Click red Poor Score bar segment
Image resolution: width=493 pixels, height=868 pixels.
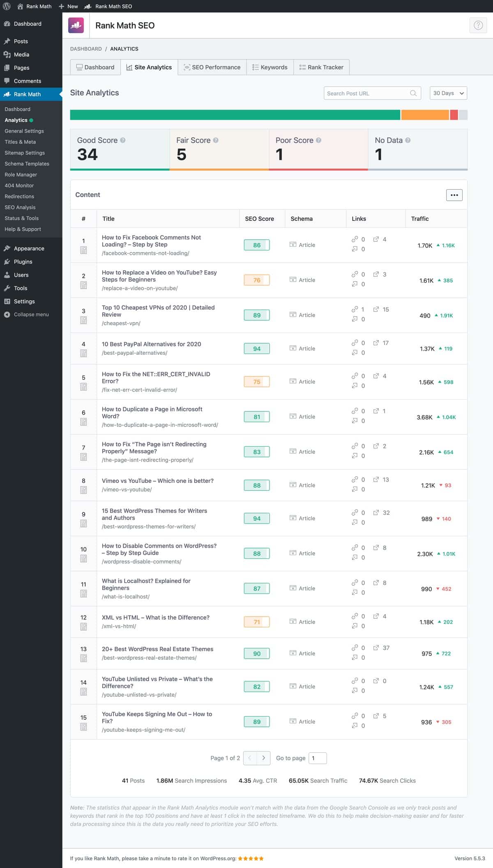click(454, 115)
